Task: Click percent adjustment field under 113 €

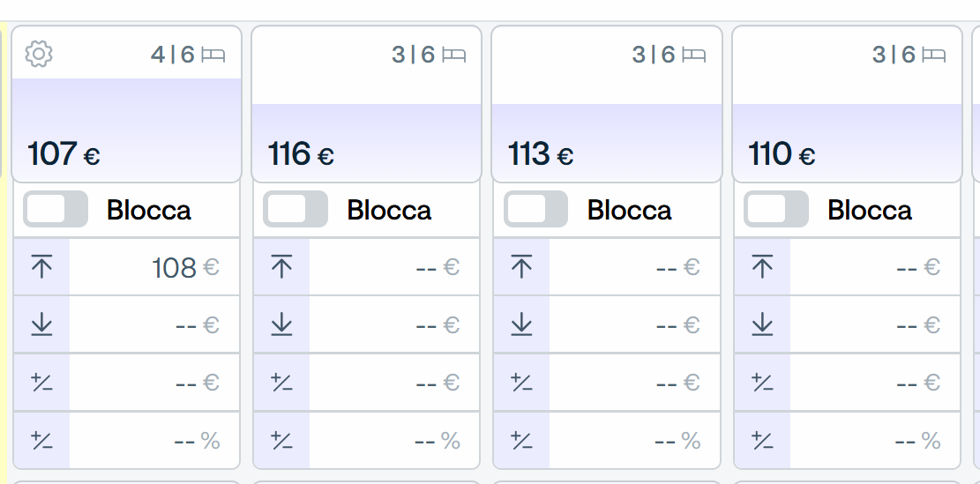Action: [634, 440]
